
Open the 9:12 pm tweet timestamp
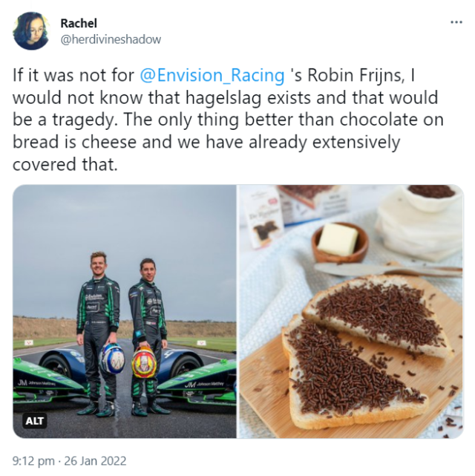[33, 461]
